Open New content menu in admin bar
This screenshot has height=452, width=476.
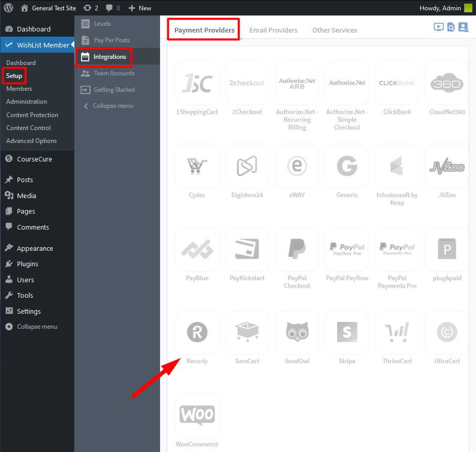point(139,8)
